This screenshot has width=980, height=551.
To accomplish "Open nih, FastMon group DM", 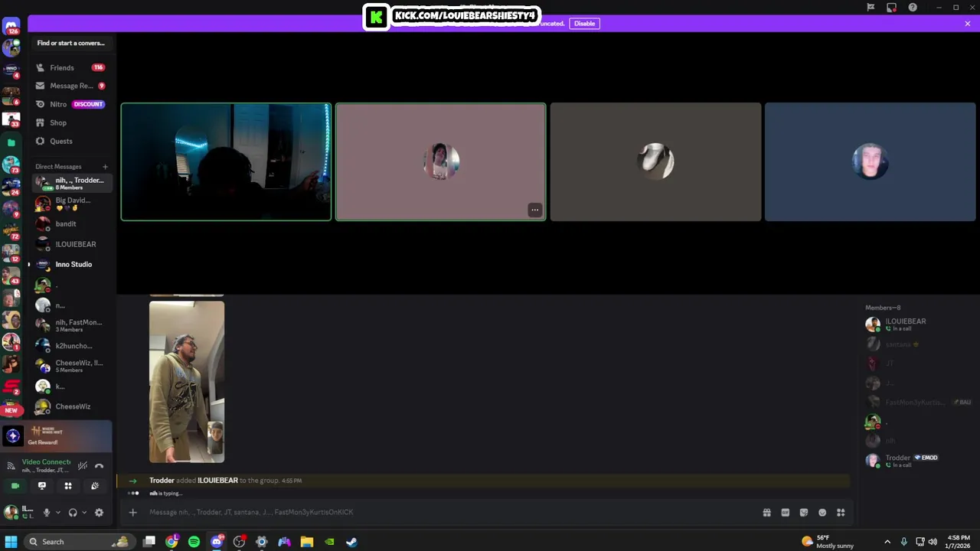I will tap(71, 325).
